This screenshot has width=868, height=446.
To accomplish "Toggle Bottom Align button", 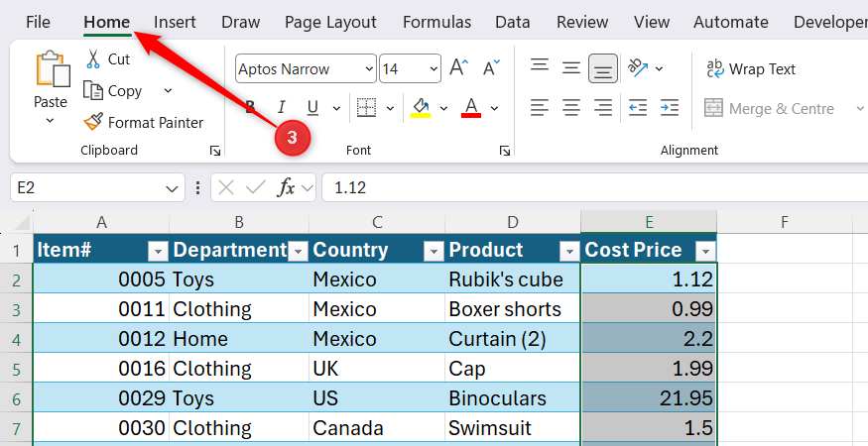I will point(603,68).
